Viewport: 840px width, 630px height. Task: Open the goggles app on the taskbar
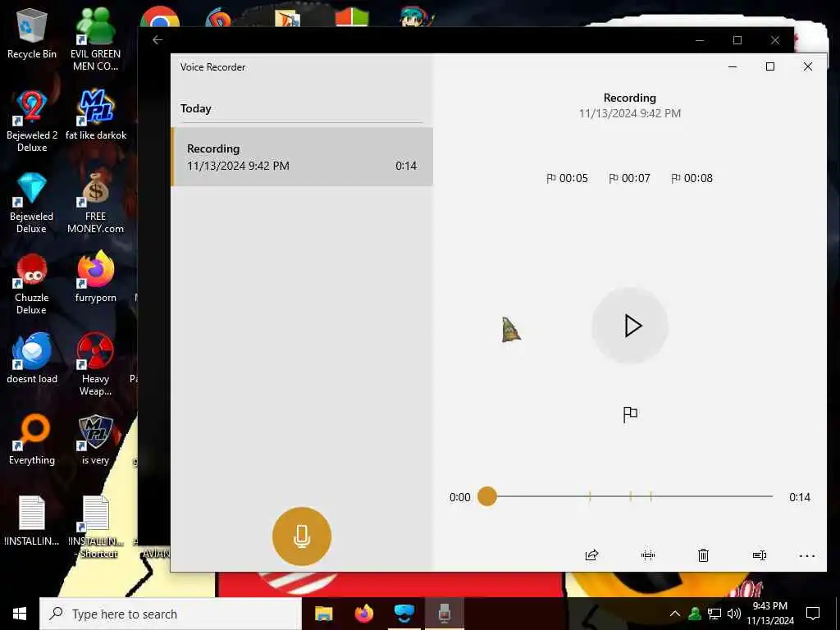click(x=404, y=614)
